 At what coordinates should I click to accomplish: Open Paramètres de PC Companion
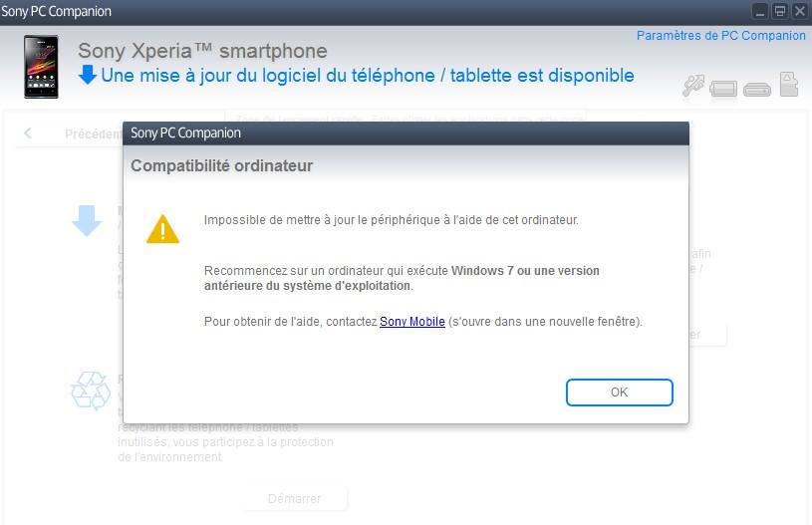tap(721, 36)
